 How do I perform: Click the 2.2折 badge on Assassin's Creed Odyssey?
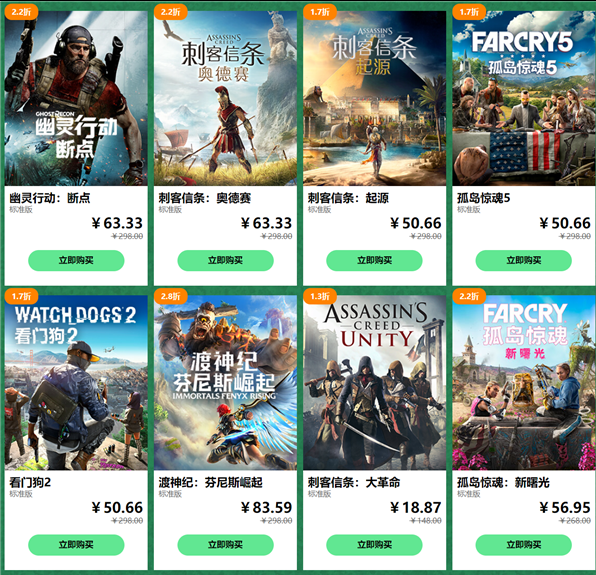click(170, 12)
